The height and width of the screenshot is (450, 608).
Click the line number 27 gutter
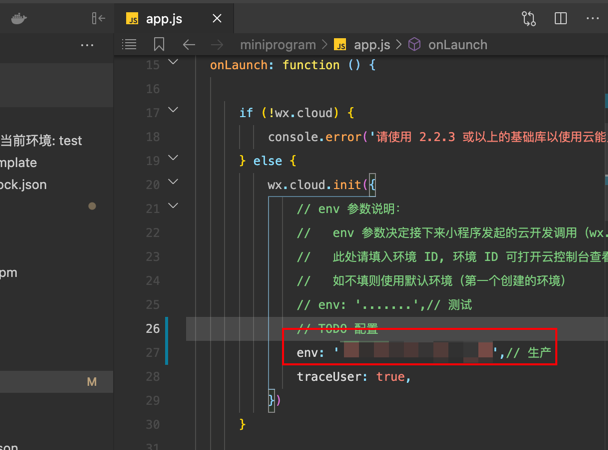tap(153, 353)
